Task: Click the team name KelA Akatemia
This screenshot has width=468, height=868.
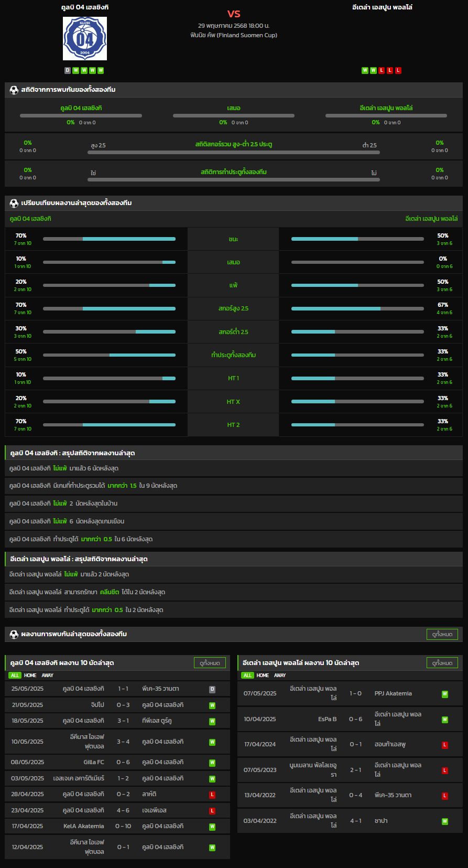Action: point(84,827)
